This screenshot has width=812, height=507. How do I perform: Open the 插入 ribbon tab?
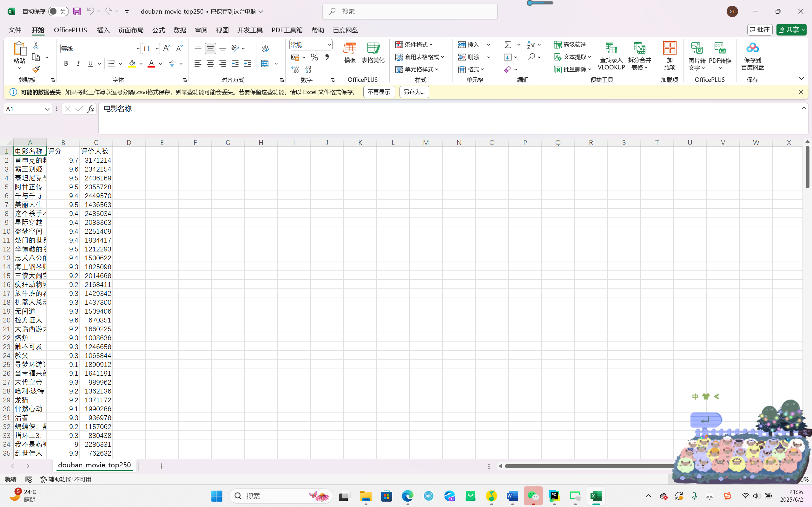click(103, 30)
